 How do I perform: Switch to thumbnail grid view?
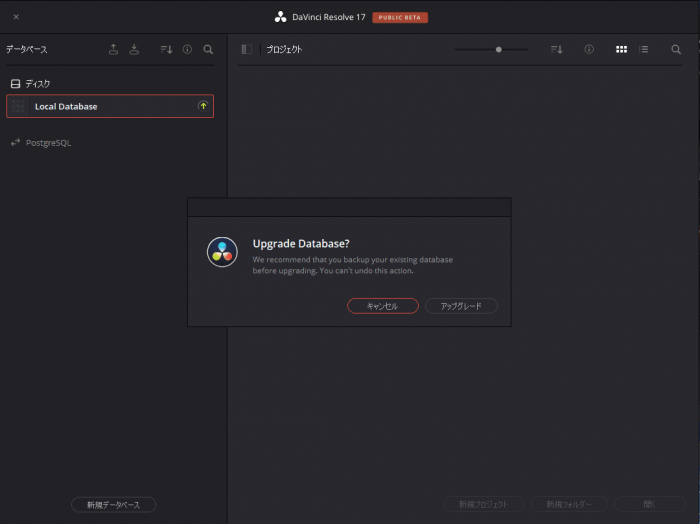pyautogui.click(x=621, y=49)
